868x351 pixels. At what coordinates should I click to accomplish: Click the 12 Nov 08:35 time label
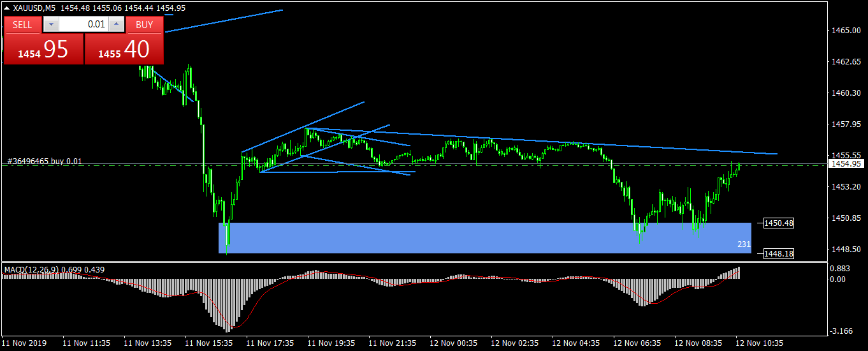(x=698, y=343)
